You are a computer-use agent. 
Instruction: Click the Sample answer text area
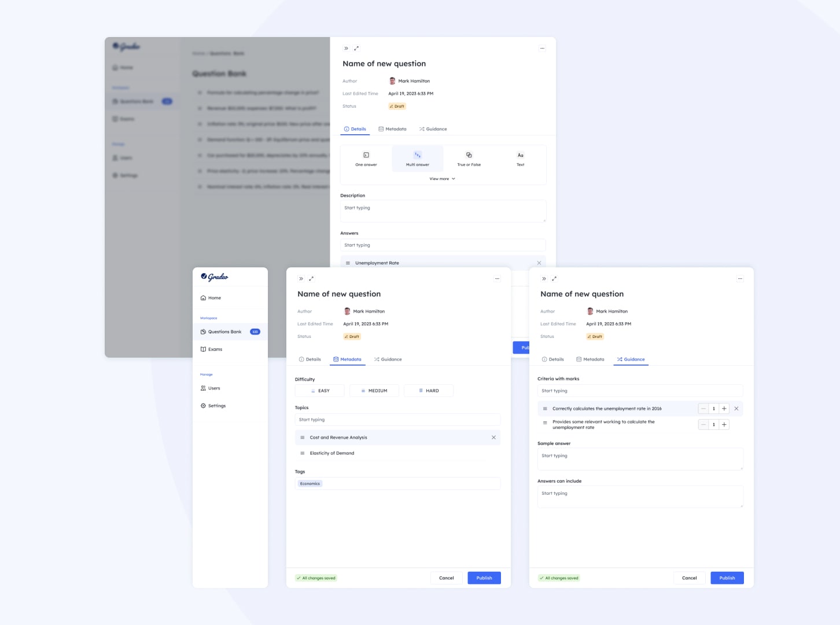click(640, 459)
